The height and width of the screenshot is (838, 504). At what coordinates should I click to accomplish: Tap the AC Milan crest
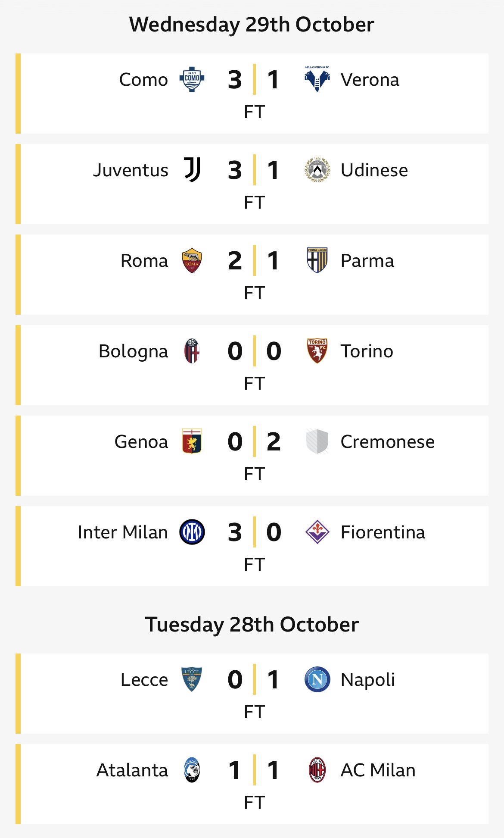coord(317,770)
